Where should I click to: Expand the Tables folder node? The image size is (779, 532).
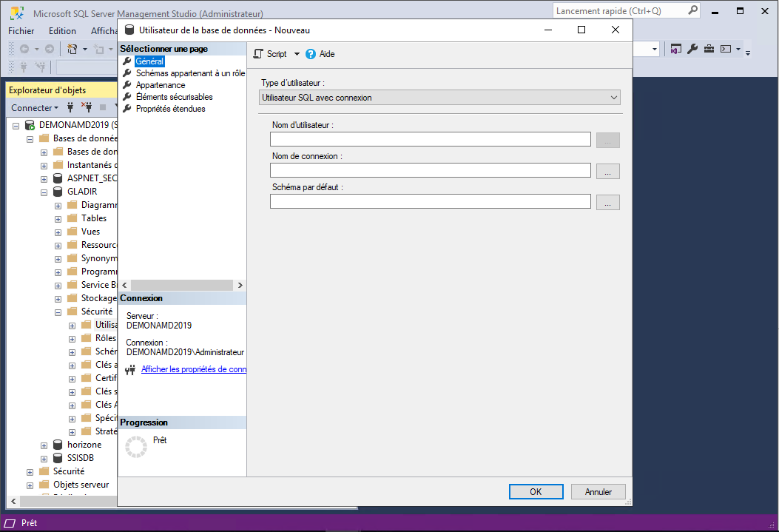(x=58, y=218)
